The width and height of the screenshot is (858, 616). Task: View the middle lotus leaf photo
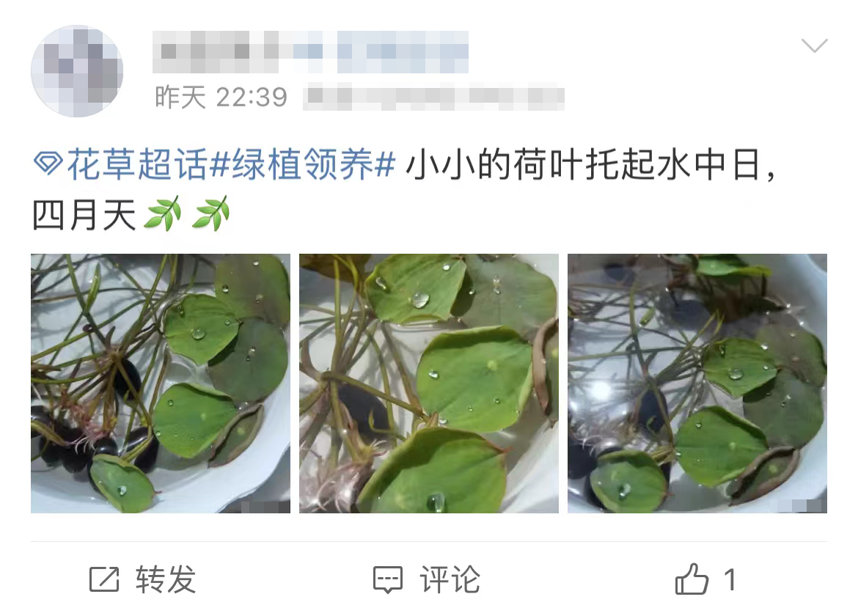coord(428,383)
